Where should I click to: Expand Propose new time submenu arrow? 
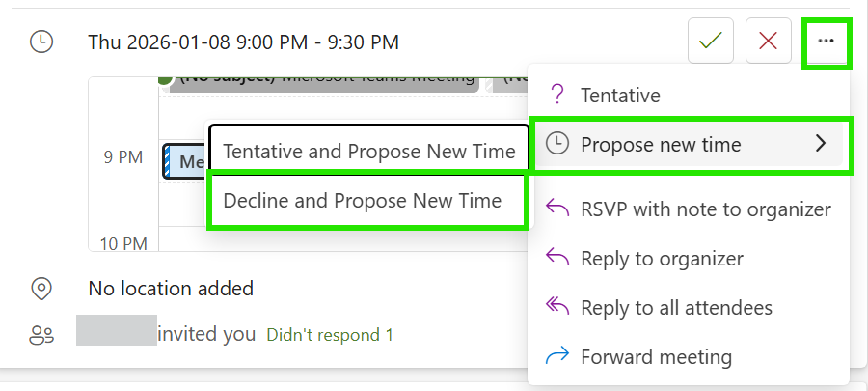(x=821, y=145)
